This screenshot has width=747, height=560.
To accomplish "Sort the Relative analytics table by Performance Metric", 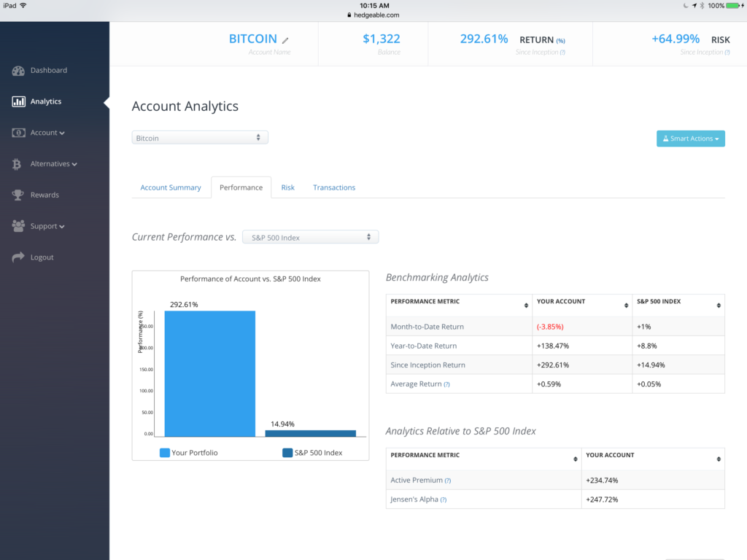I will click(x=575, y=459).
